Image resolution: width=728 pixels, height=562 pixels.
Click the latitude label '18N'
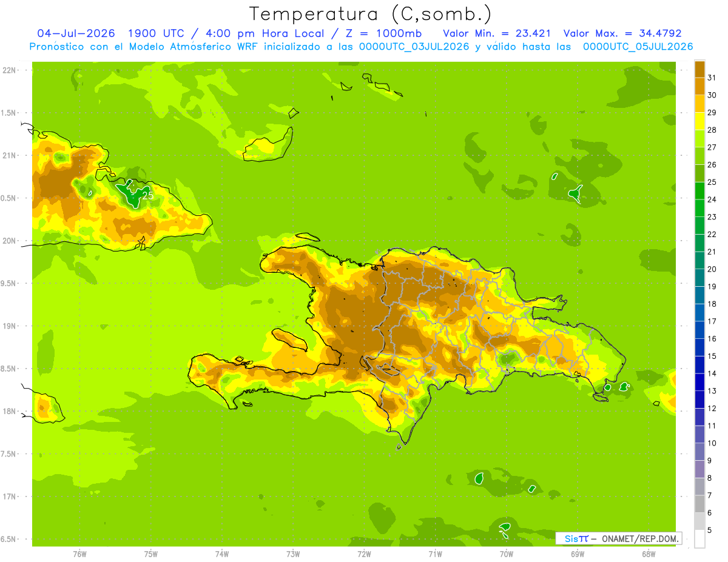(x=8, y=412)
